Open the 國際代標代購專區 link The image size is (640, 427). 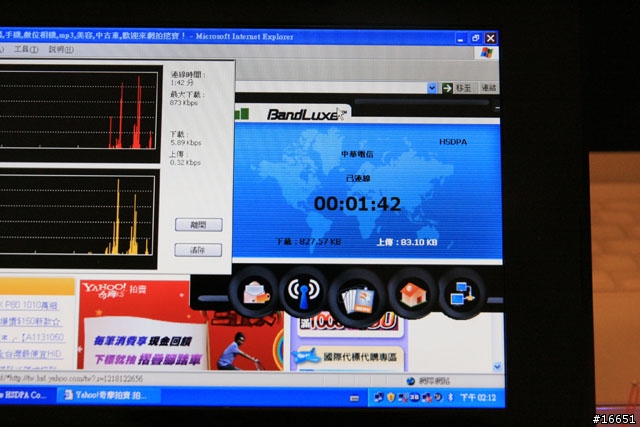click(360, 357)
